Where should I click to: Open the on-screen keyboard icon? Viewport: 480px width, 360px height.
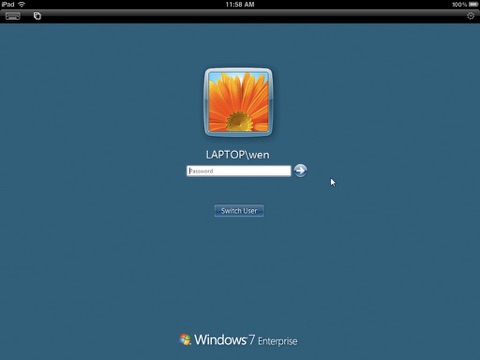[13, 16]
